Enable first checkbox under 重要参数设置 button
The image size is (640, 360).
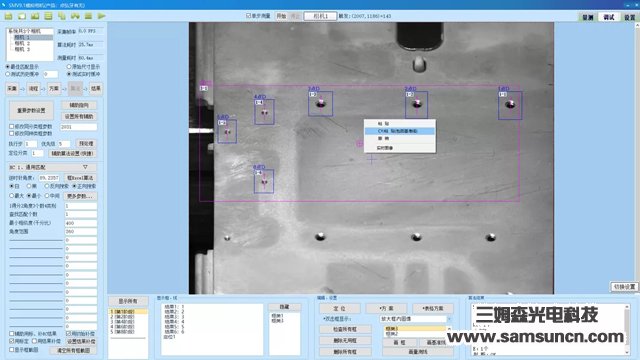pyautogui.click(x=12, y=127)
